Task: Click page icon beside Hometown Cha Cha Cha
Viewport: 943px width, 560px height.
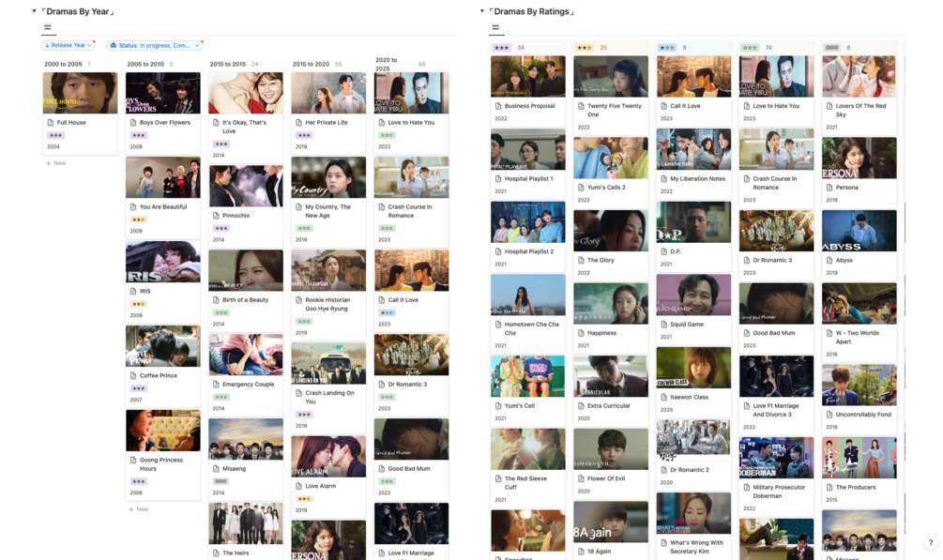Action: 498,325
